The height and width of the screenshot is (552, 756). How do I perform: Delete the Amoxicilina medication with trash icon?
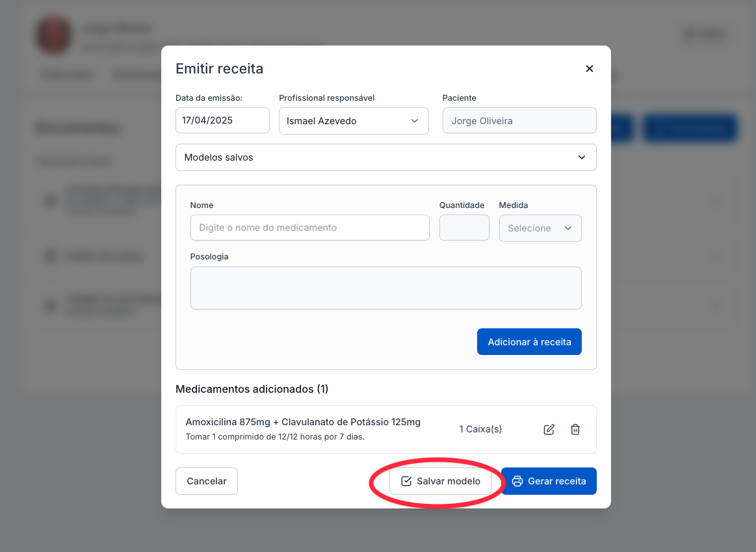click(x=575, y=429)
